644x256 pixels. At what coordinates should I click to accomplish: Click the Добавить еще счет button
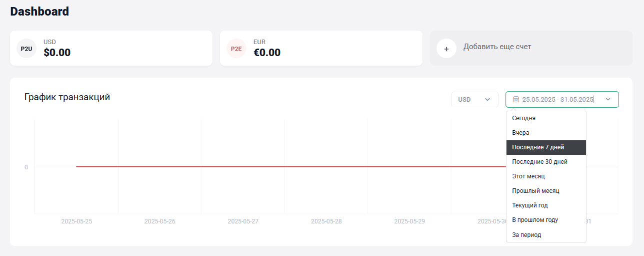coord(531,48)
